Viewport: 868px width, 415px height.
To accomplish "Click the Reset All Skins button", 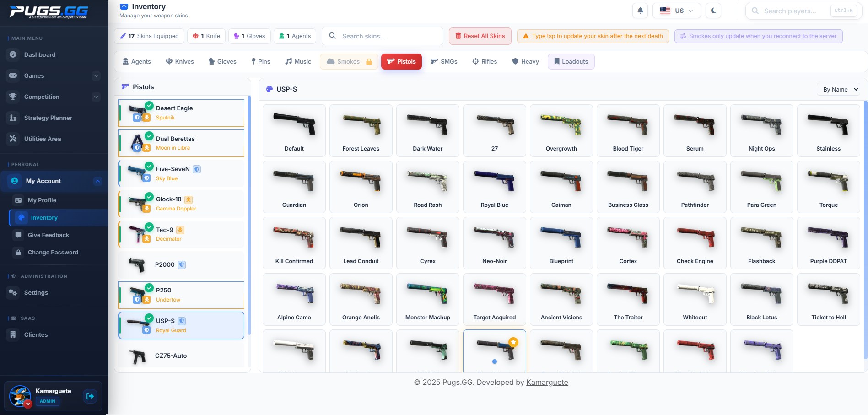I will 480,36.
